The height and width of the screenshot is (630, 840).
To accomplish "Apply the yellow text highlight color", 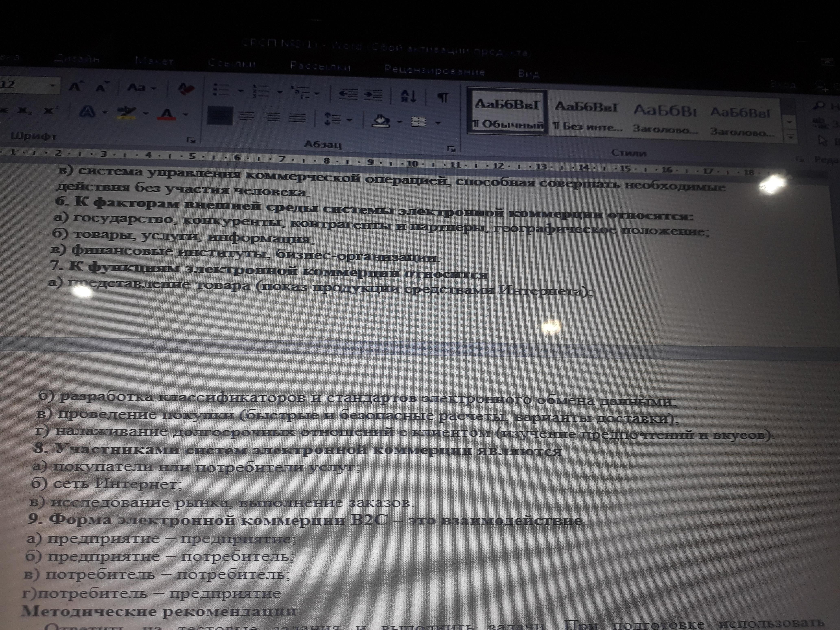I will [x=126, y=112].
